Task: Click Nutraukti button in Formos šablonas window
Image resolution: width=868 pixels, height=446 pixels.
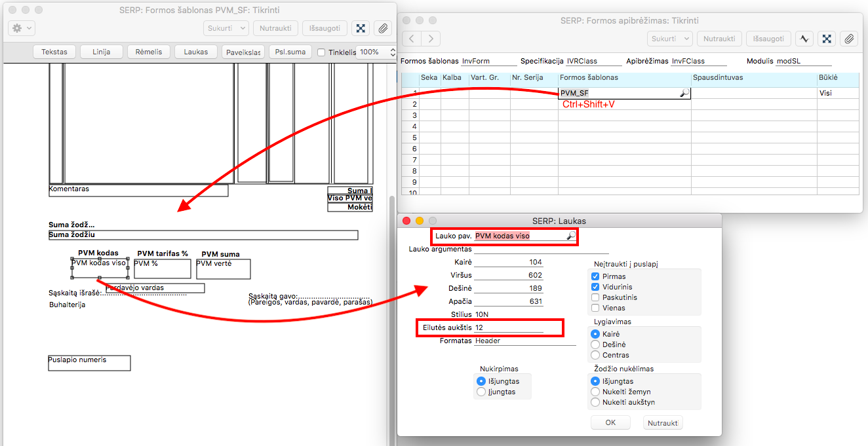Action: [x=276, y=28]
